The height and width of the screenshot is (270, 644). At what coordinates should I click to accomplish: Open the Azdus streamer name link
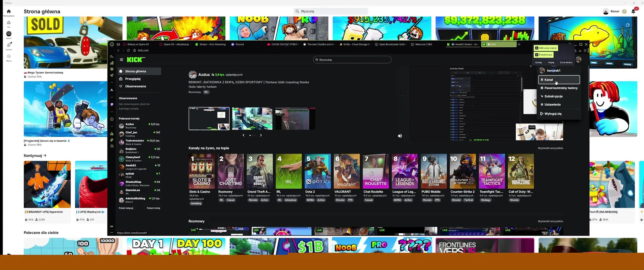pyautogui.click(x=204, y=75)
